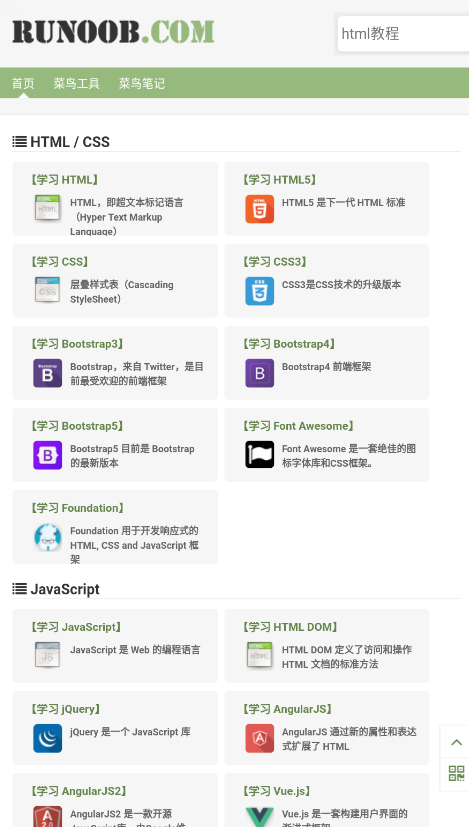The image size is (469, 827).
Task: Click the Bootstrap3 Twitter description text
Action: 137,373
